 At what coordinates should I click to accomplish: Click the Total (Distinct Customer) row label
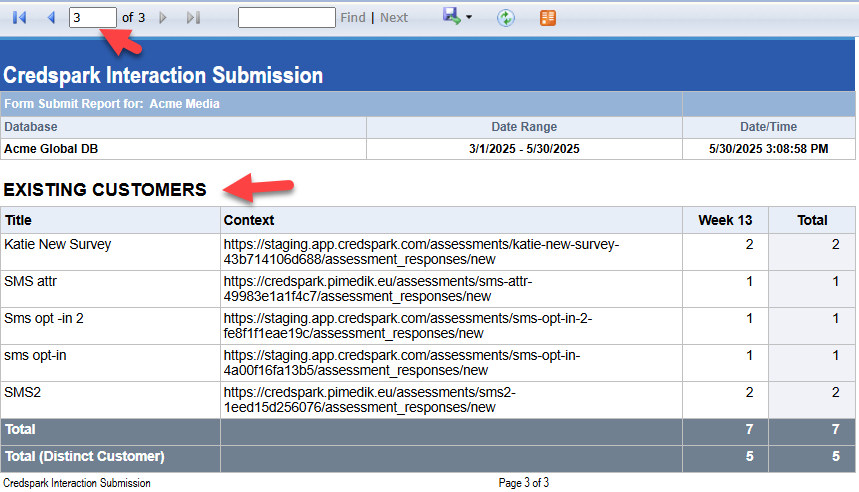click(83, 456)
